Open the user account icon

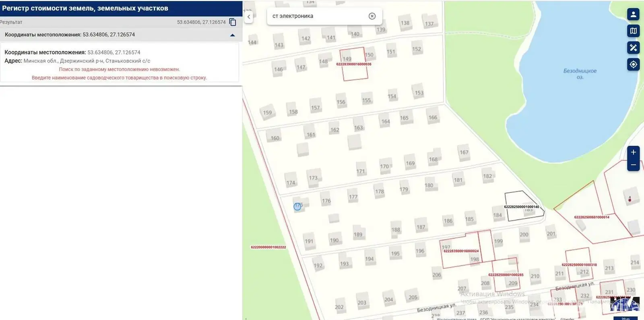coord(633,14)
